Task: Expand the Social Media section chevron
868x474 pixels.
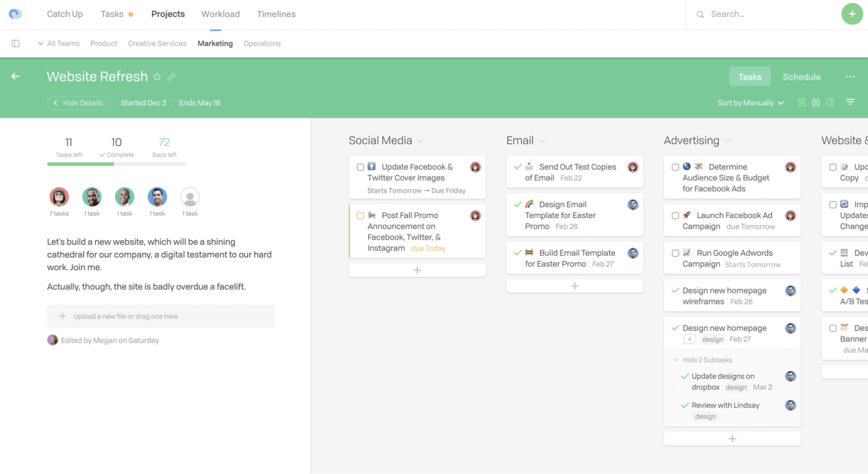Action: [420, 141]
